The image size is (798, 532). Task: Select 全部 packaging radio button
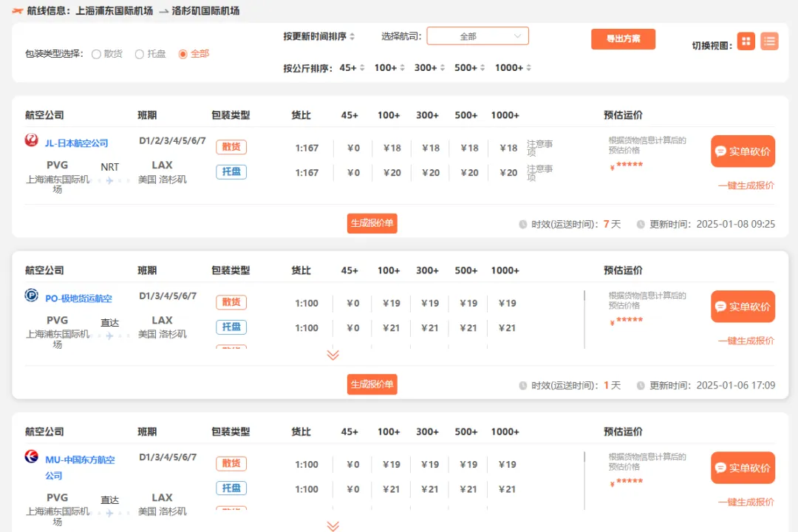pyautogui.click(x=183, y=54)
